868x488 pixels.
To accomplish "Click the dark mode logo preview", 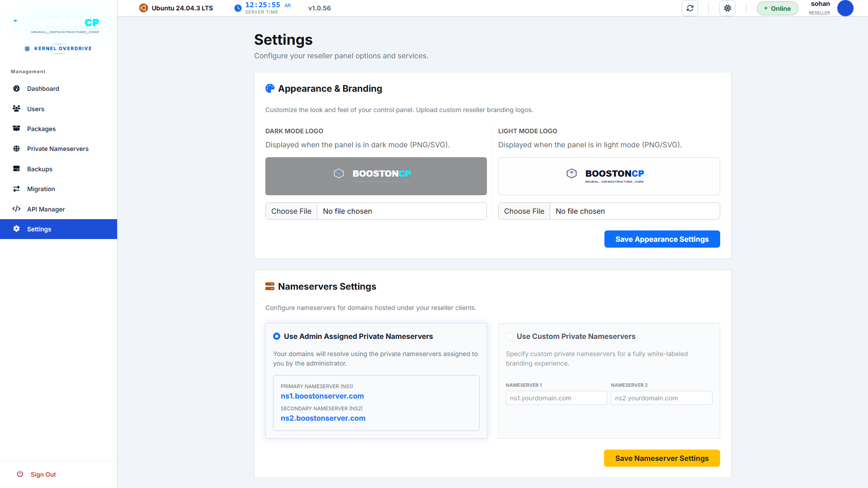I will (x=376, y=176).
